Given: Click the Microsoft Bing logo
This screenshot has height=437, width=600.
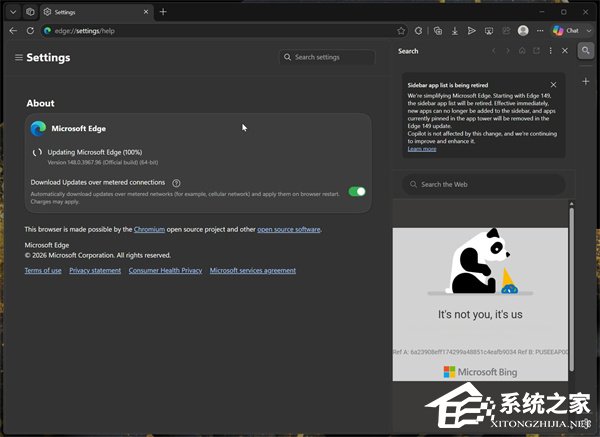Looking at the screenshot, I should click(480, 372).
